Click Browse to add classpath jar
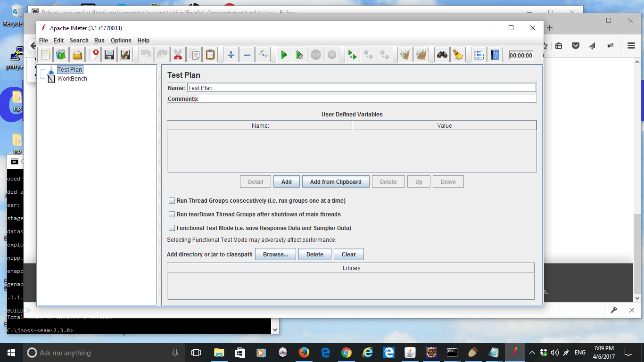This screenshot has height=362, width=644. tap(275, 255)
